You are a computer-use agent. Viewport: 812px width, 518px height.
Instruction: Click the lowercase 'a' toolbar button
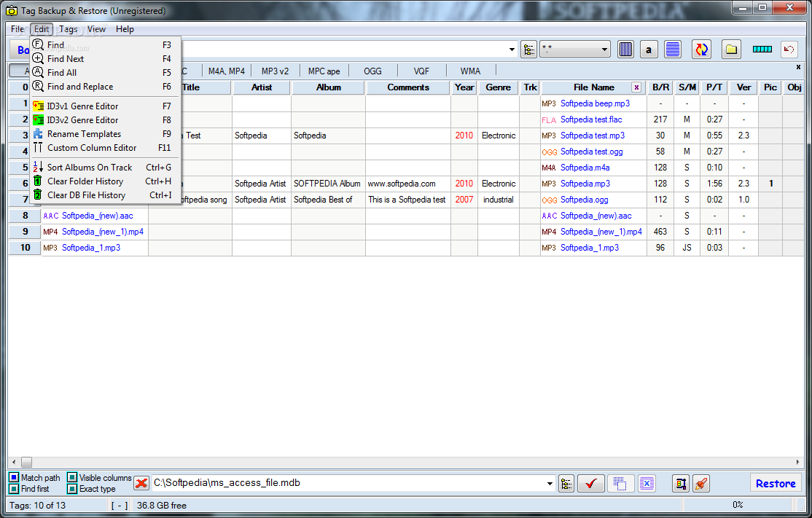click(648, 50)
